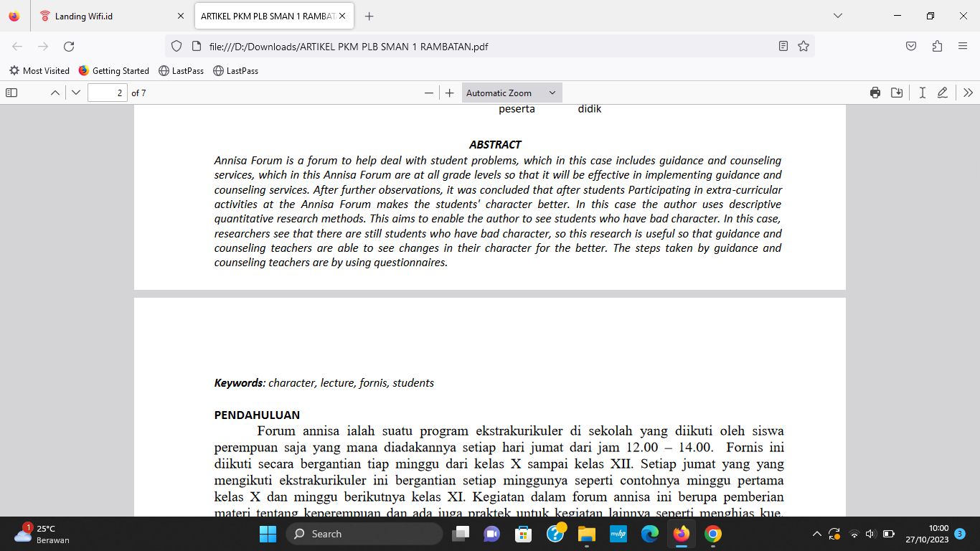Image resolution: width=980 pixels, height=551 pixels.
Task: Show site information for the local file
Action: tap(197, 47)
